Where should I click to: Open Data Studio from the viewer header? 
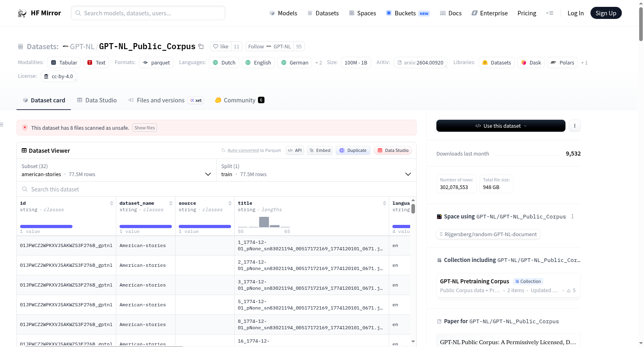[393, 150]
